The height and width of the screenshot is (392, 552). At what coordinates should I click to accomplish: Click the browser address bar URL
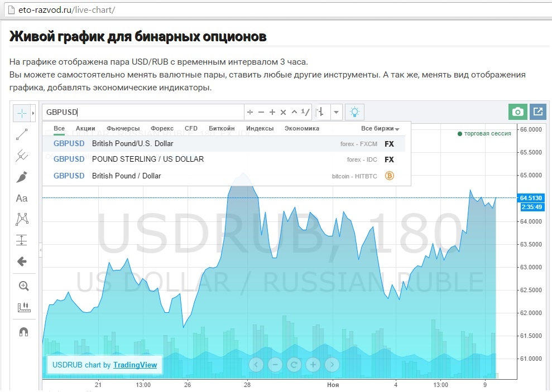[x=67, y=10]
